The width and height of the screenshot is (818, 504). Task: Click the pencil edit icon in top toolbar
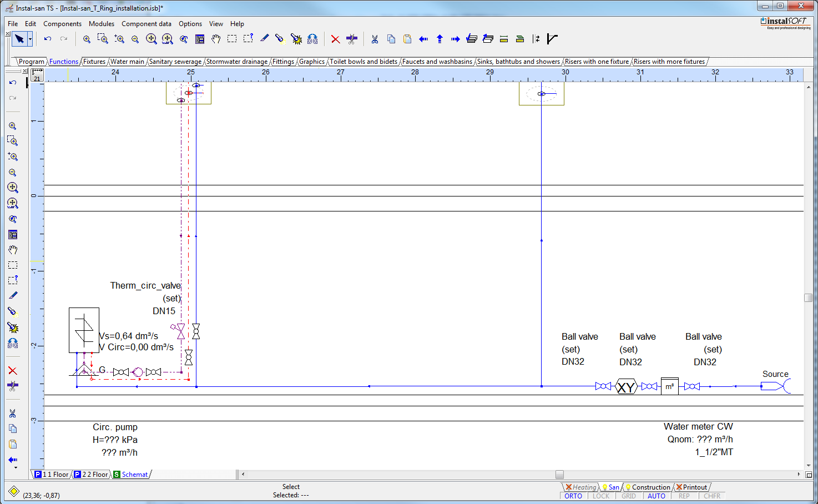264,39
